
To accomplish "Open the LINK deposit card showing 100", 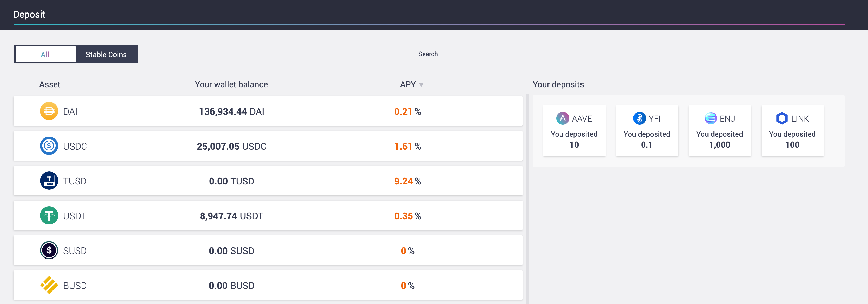I will (792, 131).
